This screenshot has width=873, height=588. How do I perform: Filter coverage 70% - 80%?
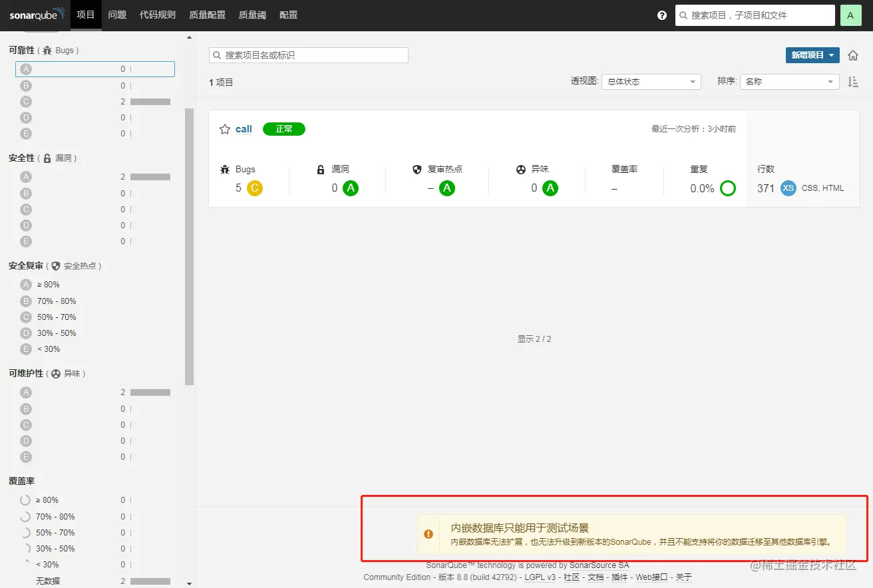point(95,517)
